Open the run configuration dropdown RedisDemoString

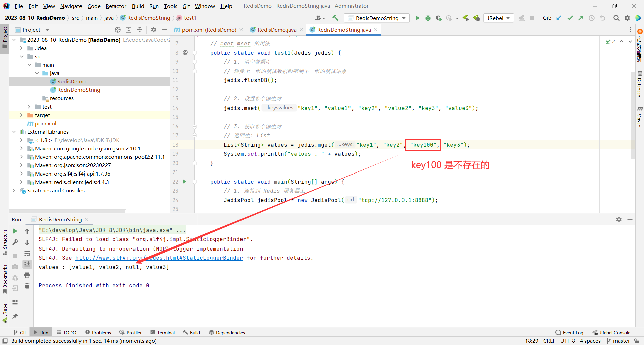tap(377, 18)
